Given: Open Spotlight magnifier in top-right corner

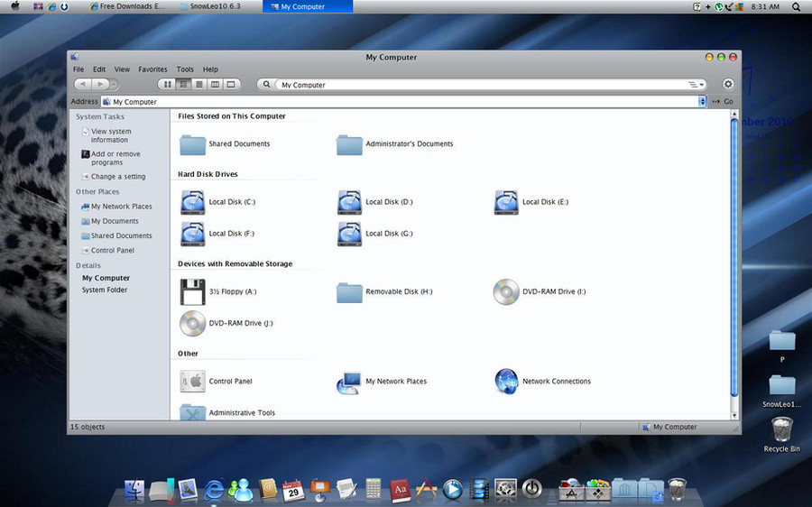Looking at the screenshot, I should click(x=797, y=6).
